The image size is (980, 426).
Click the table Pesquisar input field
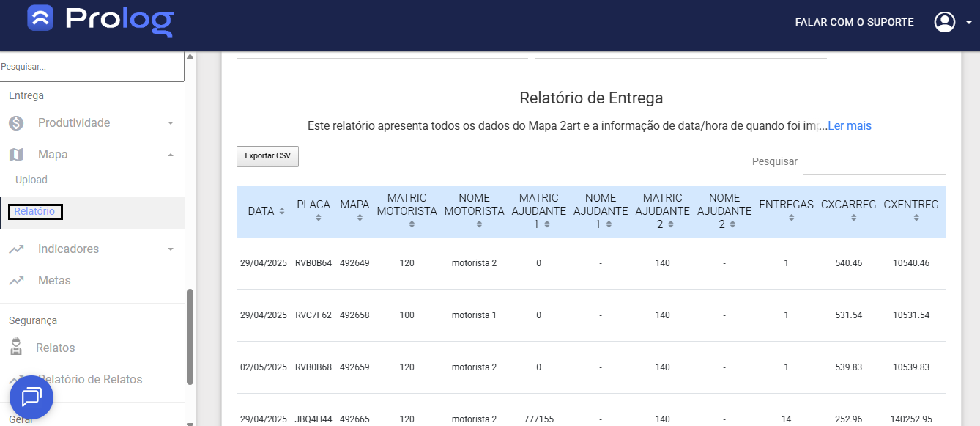(x=874, y=161)
